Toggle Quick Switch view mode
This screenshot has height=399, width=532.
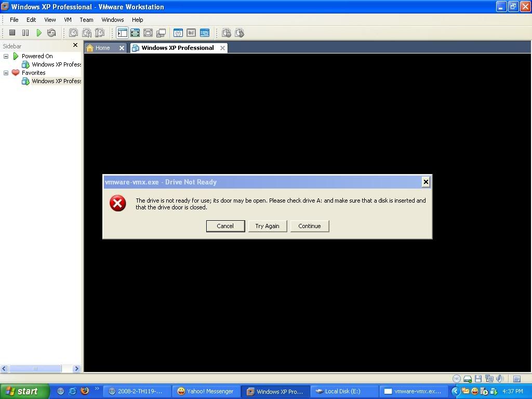click(x=148, y=33)
